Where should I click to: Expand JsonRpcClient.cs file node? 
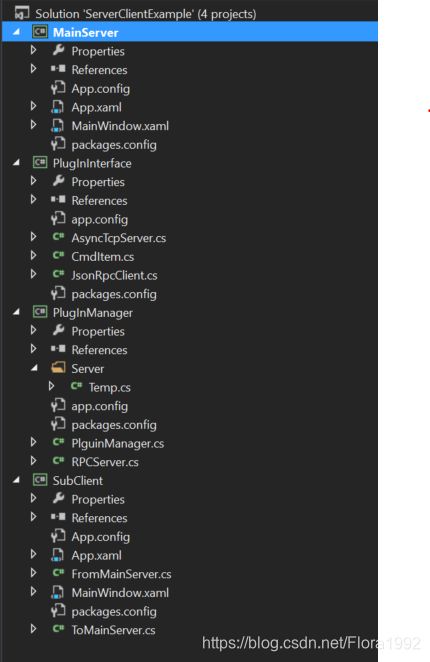[x=33, y=274]
